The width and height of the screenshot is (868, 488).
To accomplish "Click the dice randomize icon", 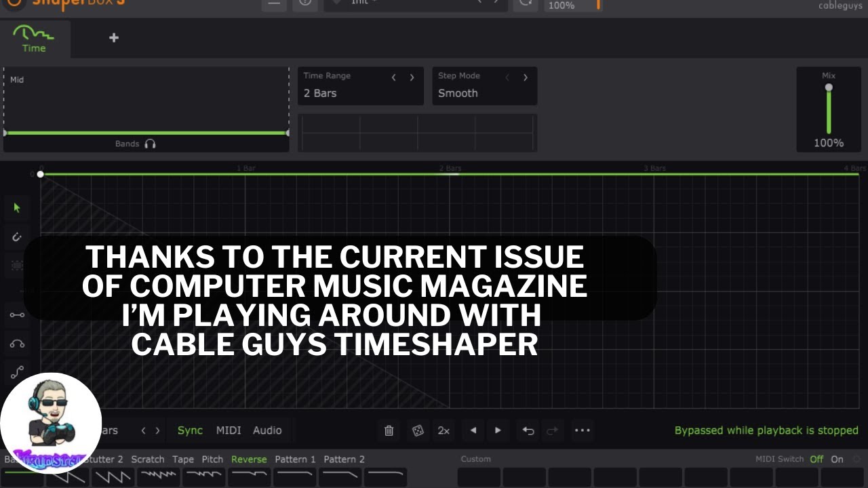I will 418,430.
